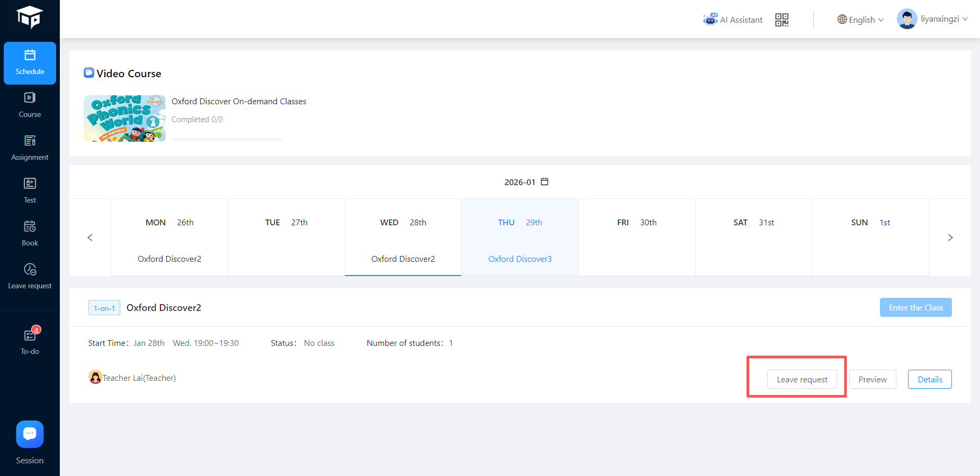980x476 pixels.
Task: Select the MON 26th day tab
Action: [x=169, y=237]
